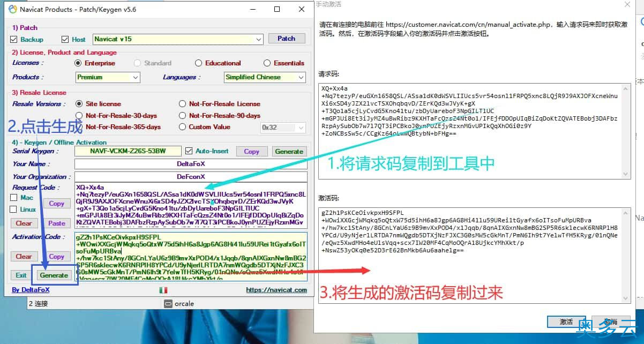Click inside the keygen Activation Code box

coord(191,256)
